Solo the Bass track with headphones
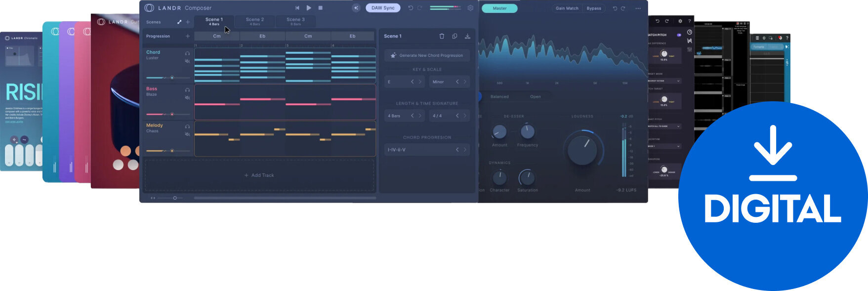 [187, 90]
